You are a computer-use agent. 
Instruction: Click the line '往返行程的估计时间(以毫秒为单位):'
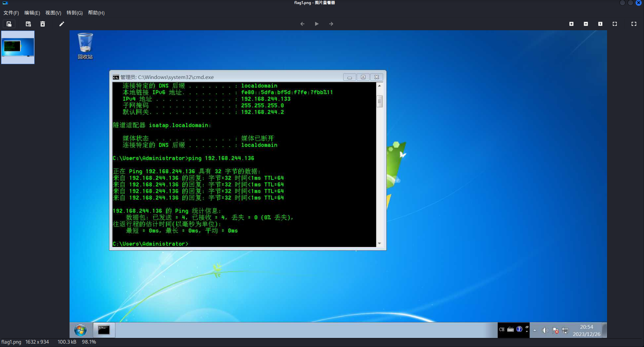(x=167, y=224)
